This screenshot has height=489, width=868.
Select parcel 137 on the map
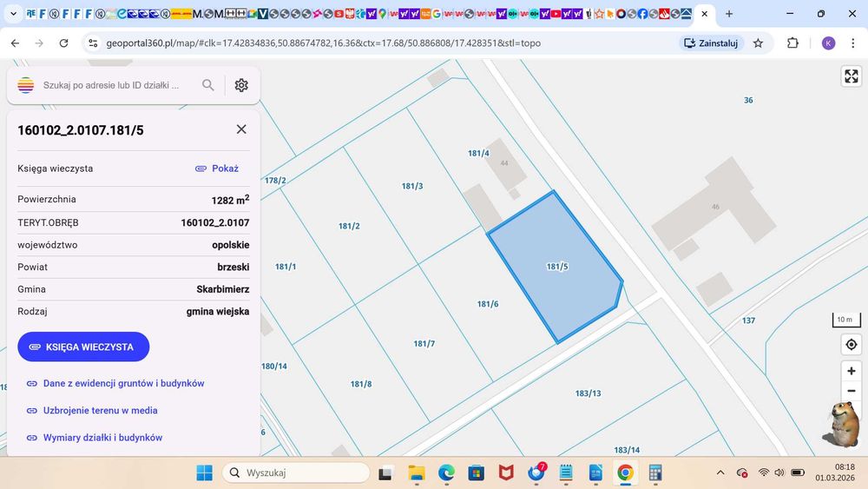tap(748, 320)
